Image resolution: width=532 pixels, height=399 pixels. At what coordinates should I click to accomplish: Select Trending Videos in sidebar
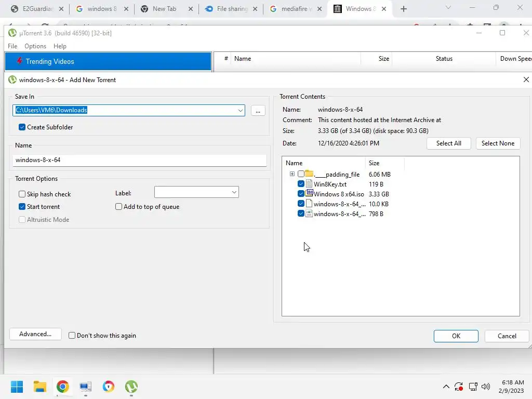pyautogui.click(x=108, y=61)
